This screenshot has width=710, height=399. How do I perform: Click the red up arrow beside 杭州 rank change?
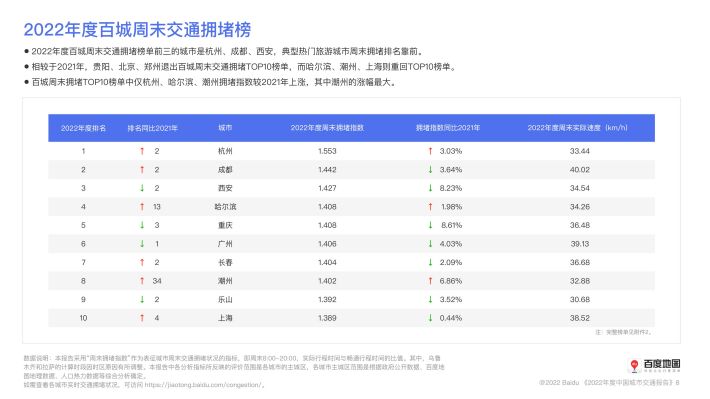point(142,151)
